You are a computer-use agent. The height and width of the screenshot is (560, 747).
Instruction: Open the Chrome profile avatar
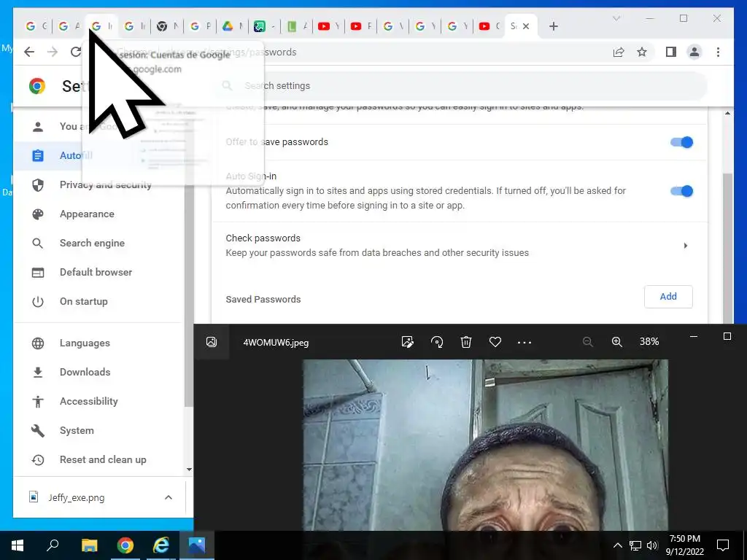click(x=694, y=52)
